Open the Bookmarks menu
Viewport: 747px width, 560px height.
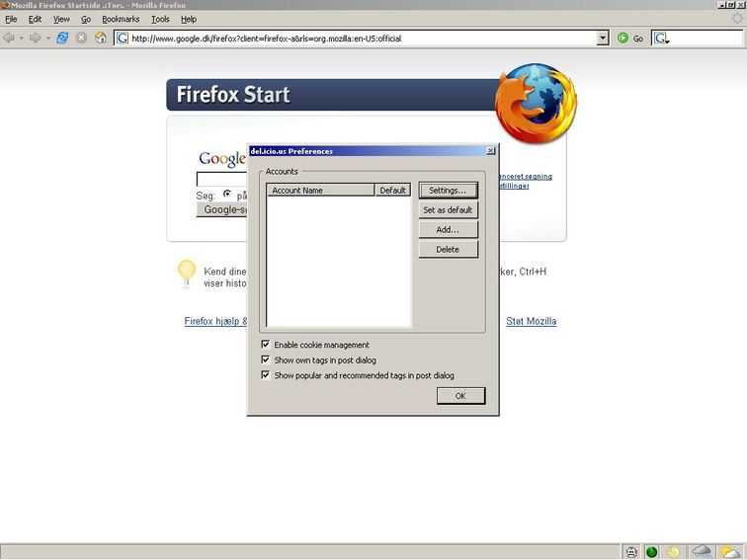pyautogui.click(x=121, y=19)
